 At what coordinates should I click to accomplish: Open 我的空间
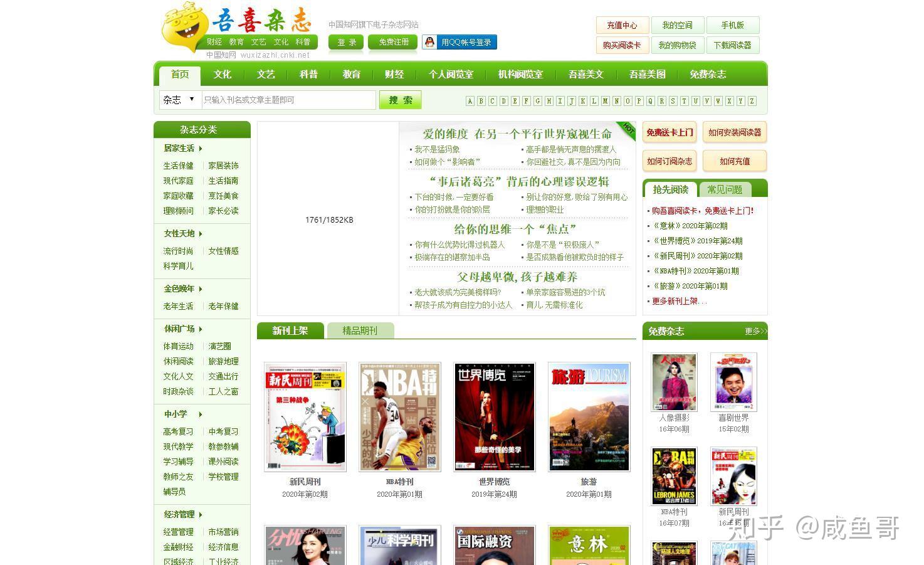pyautogui.click(x=678, y=25)
